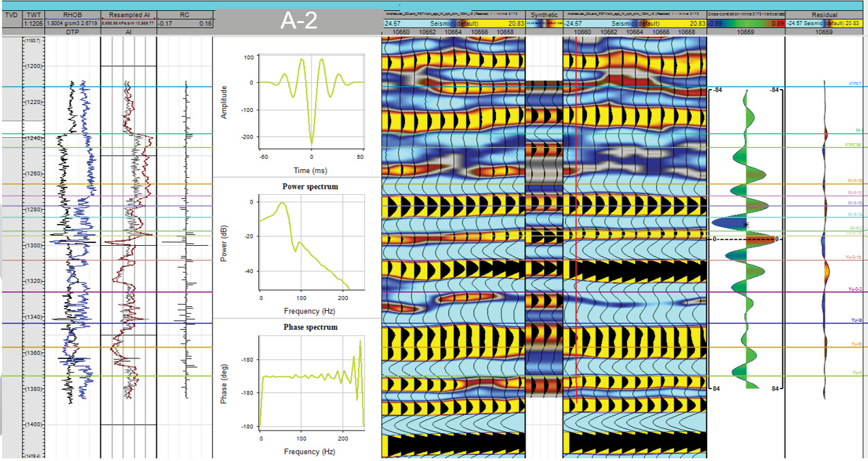
Task: Select the TWT track header
Action: 33,14
